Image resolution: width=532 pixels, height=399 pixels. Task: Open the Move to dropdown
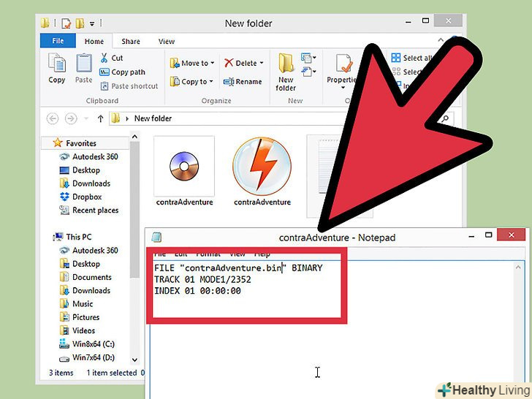coord(192,63)
